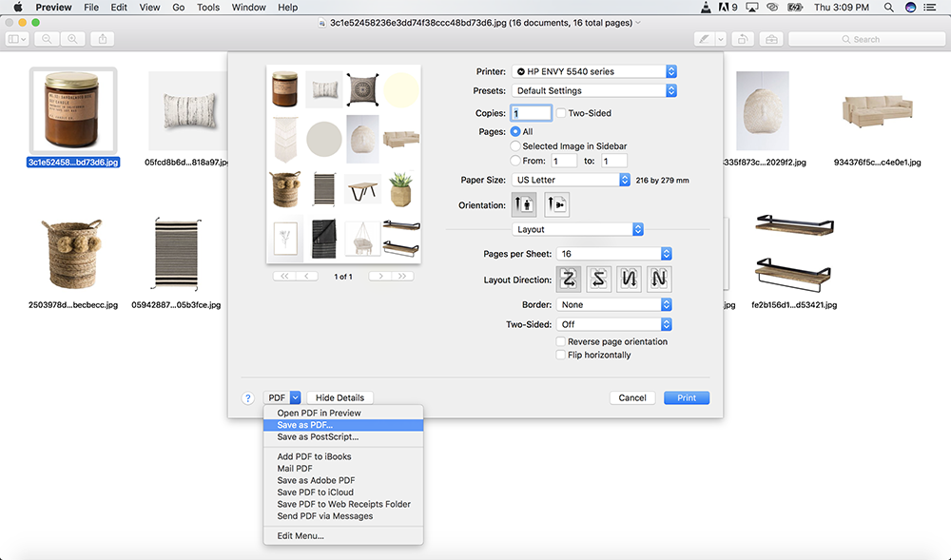This screenshot has height=560, width=951.
Task: Open the Pages per Sheet dropdown
Action: pos(613,254)
